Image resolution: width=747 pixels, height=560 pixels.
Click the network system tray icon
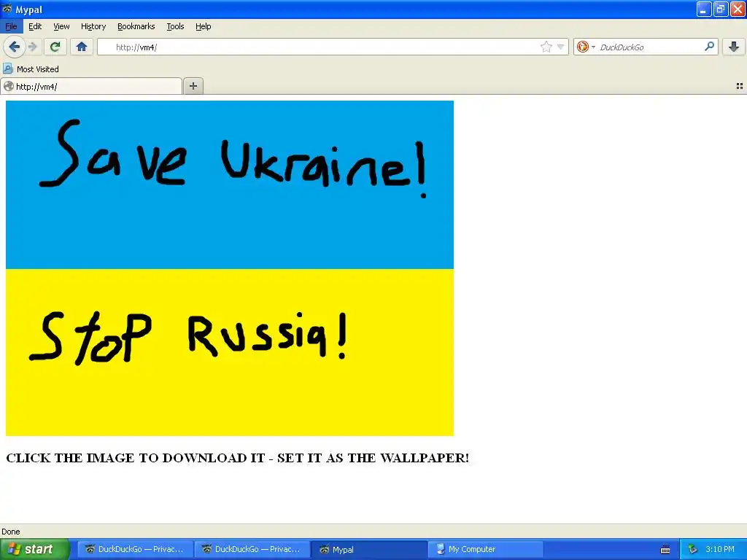pos(692,550)
